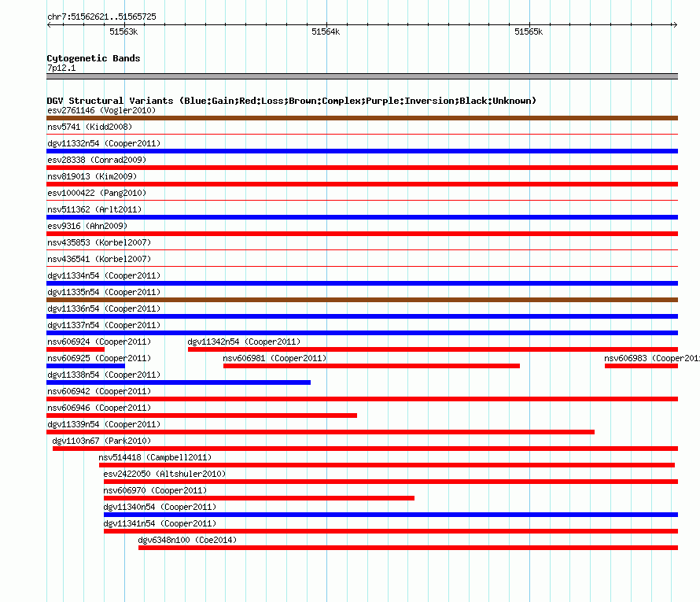Click the nsv606981 (Cooper2011) label
The image size is (700, 602).
coord(274,358)
